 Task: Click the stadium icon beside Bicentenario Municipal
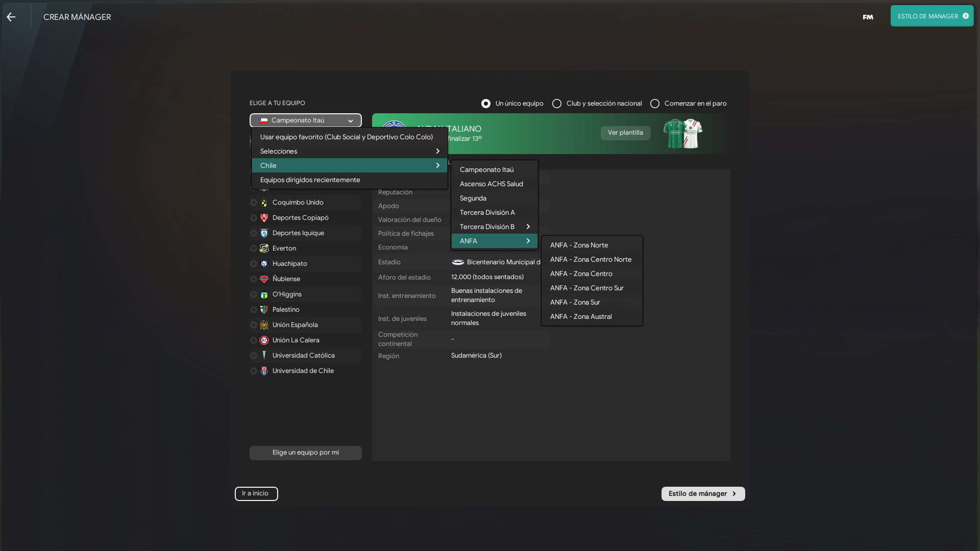coord(458,262)
